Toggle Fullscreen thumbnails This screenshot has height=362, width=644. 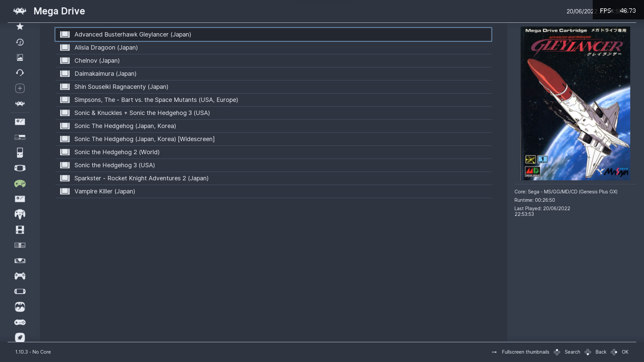(525, 352)
